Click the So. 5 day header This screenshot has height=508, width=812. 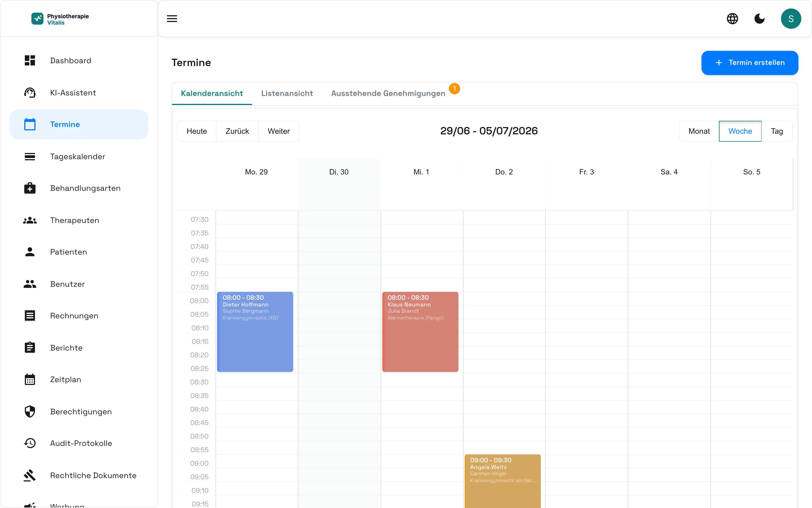tap(752, 172)
